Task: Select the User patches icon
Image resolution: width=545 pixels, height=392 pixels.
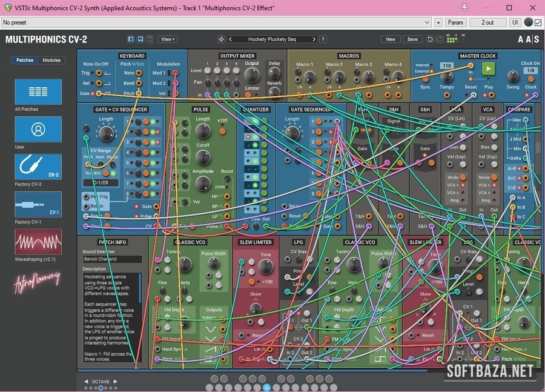Action: (38, 129)
